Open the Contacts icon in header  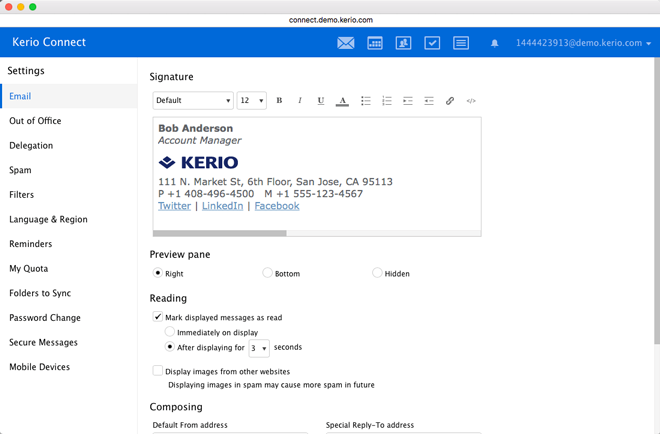(x=403, y=43)
